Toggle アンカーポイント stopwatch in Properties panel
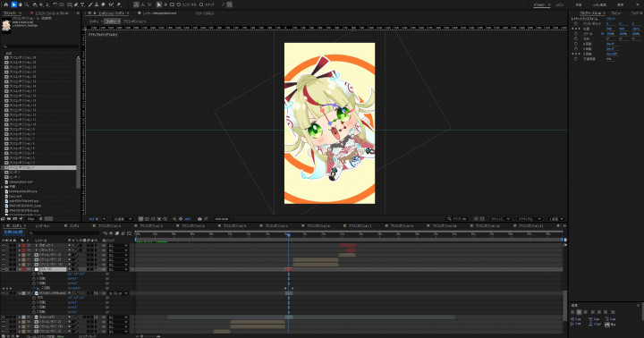The width and height of the screenshot is (644, 338). click(x=576, y=24)
